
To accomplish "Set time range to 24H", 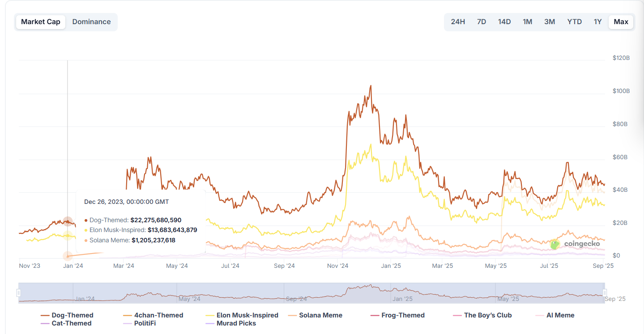I will coord(458,22).
